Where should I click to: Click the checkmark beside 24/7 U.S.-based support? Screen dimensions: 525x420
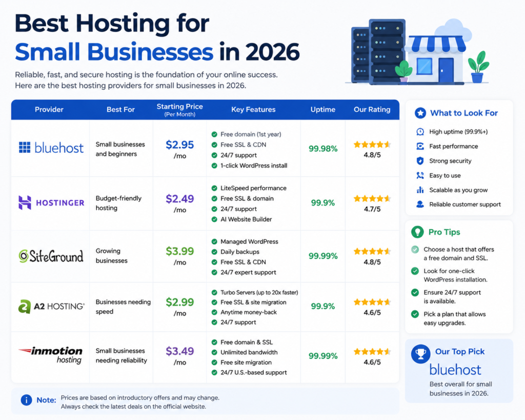214,372
